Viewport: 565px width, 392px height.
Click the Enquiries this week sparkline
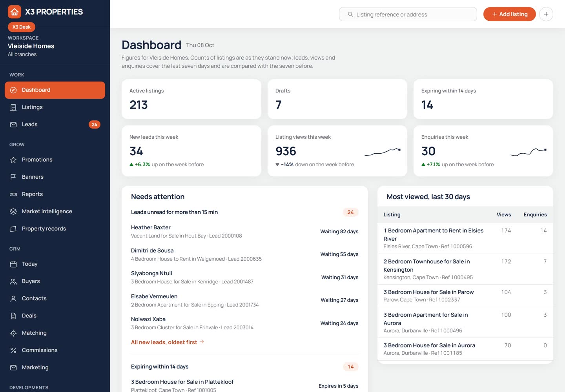coord(529,152)
